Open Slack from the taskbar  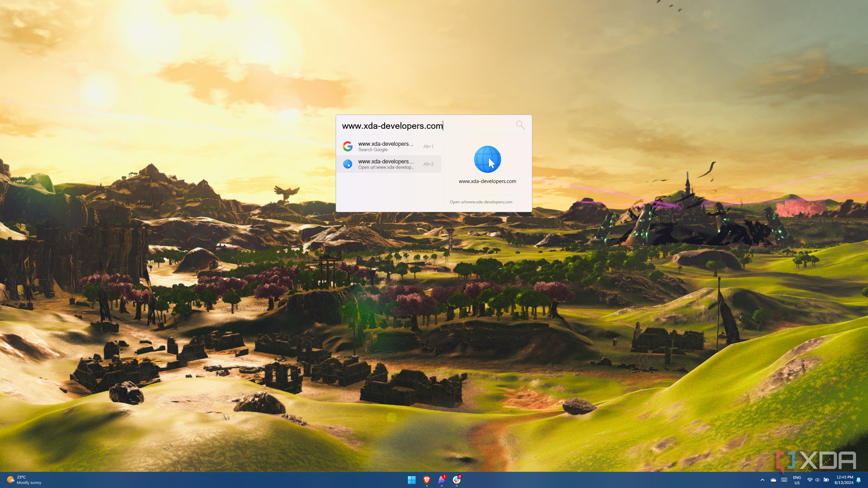(456, 480)
